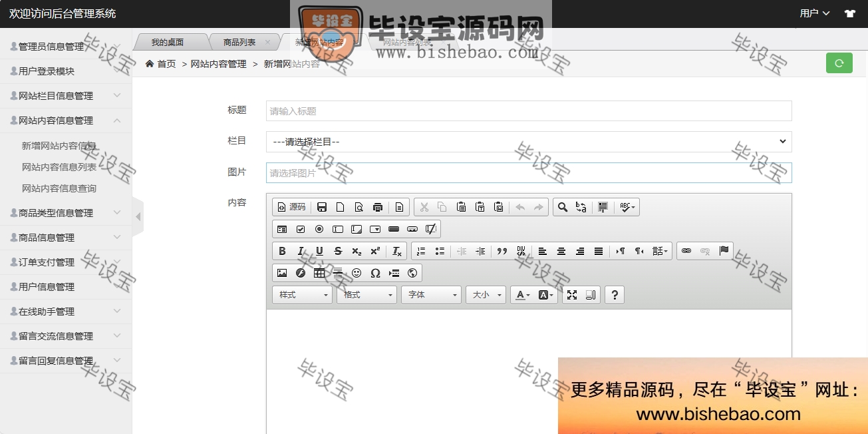
Task: Insert a bulleted list
Action: pyautogui.click(x=440, y=251)
